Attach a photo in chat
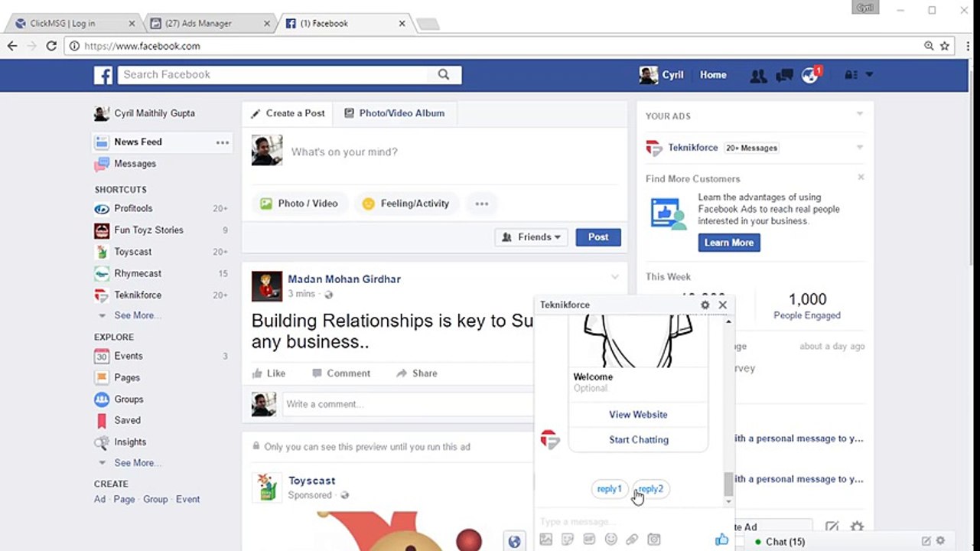 coord(545,540)
